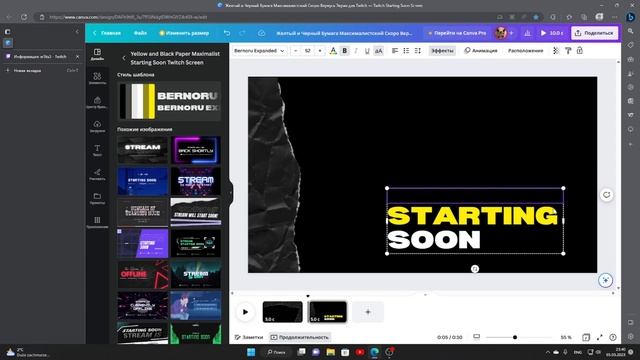
Task: Open the Bernoru Expanded font dropdown
Action: click(259, 51)
